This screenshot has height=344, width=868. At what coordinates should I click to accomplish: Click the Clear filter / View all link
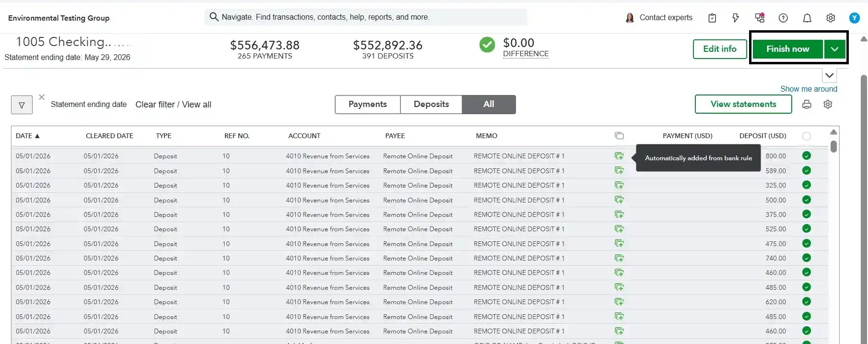pyautogui.click(x=173, y=105)
